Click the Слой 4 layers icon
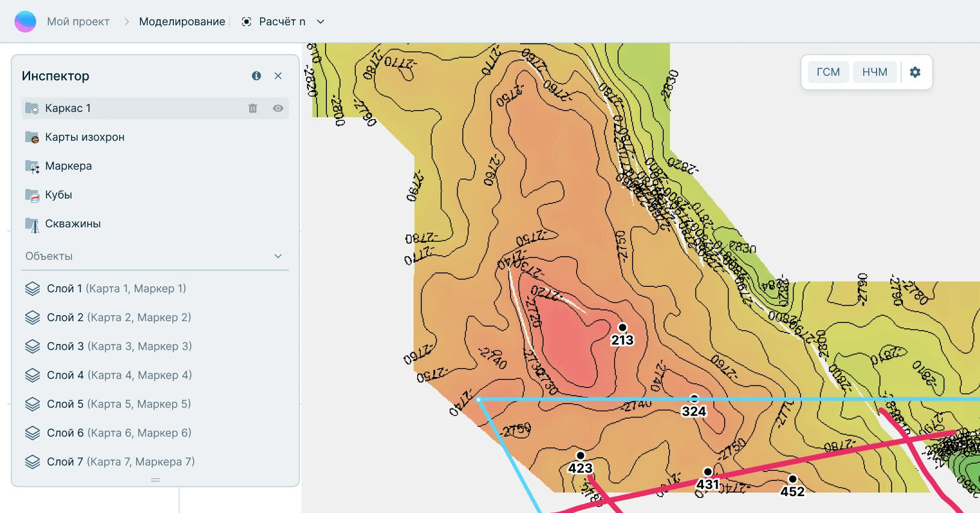Image resolution: width=980 pixels, height=513 pixels. tap(33, 375)
